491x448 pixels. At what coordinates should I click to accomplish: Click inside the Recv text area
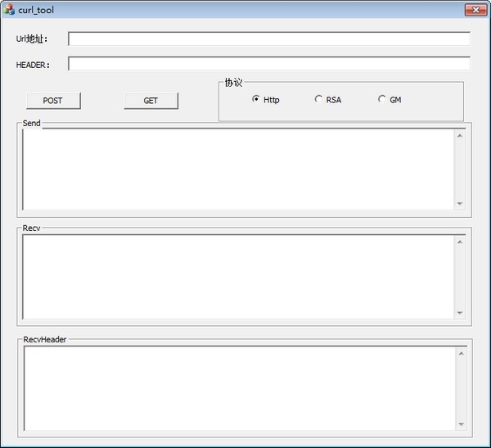click(x=237, y=277)
